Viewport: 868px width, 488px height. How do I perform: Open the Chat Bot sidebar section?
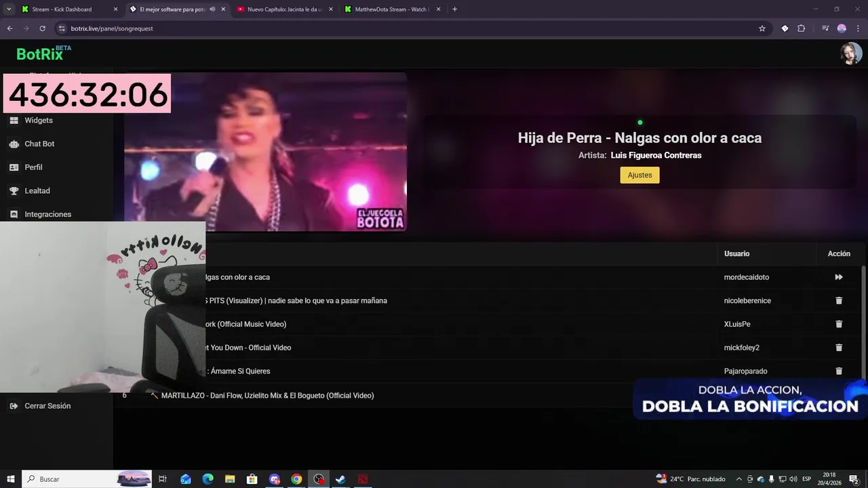coord(39,144)
